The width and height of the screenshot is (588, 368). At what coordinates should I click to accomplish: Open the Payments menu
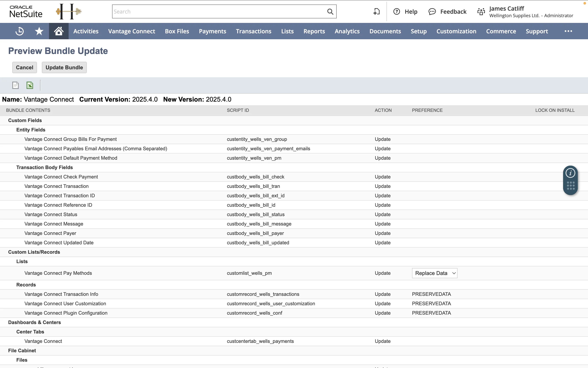(213, 31)
